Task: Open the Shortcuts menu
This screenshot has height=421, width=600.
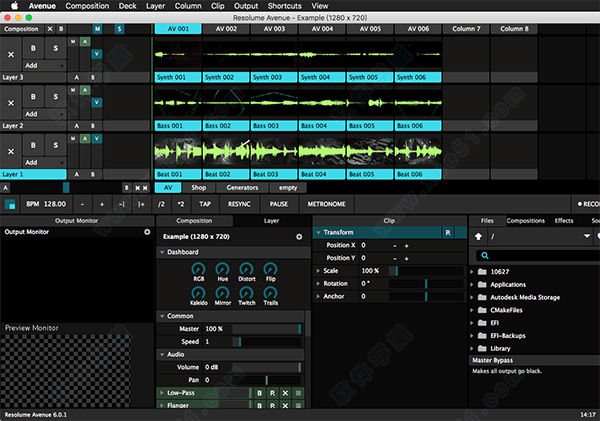Action: click(x=284, y=6)
